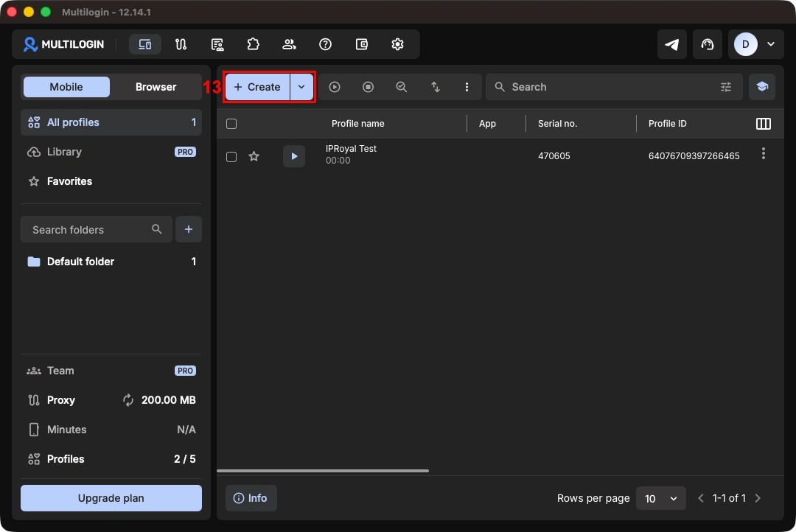Viewport: 796px width, 532px height.
Task: Open the proxy icon in top navigation
Action: [181, 44]
